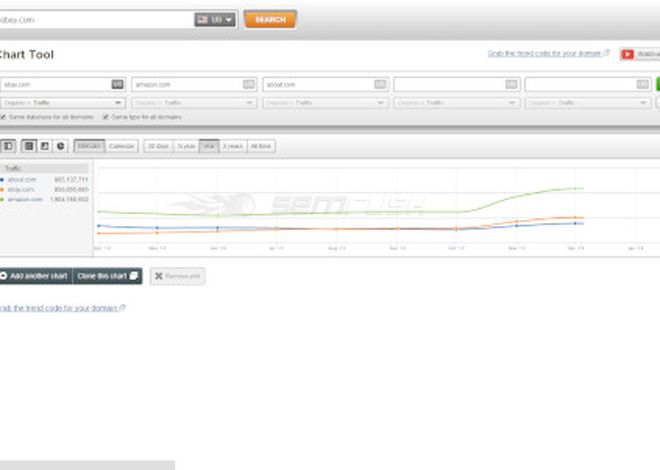
Task: Select the 2 years range
Action: (x=233, y=146)
